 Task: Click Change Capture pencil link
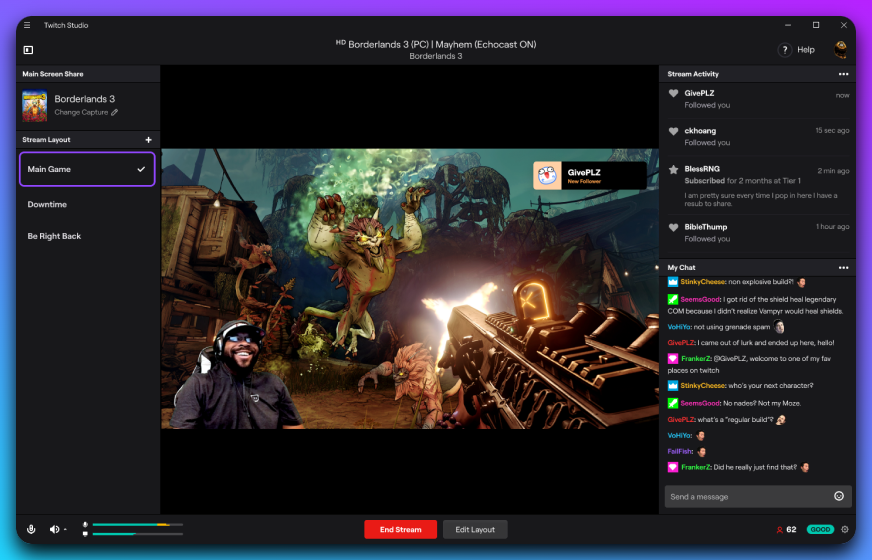[x=86, y=112]
